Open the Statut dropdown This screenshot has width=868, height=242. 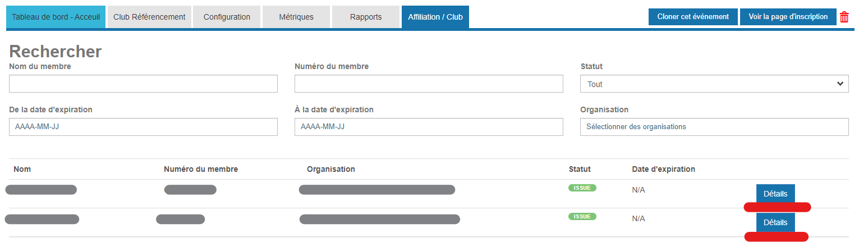pos(714,84)
